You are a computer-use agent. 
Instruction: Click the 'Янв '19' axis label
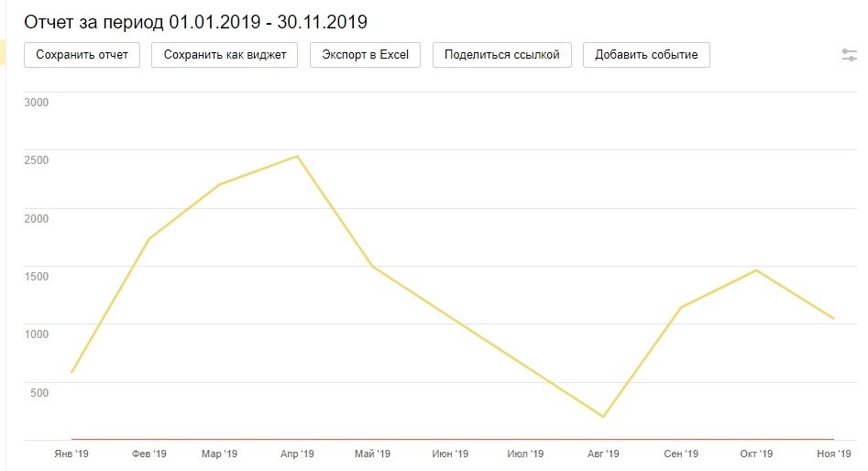[x=71, y=454]
